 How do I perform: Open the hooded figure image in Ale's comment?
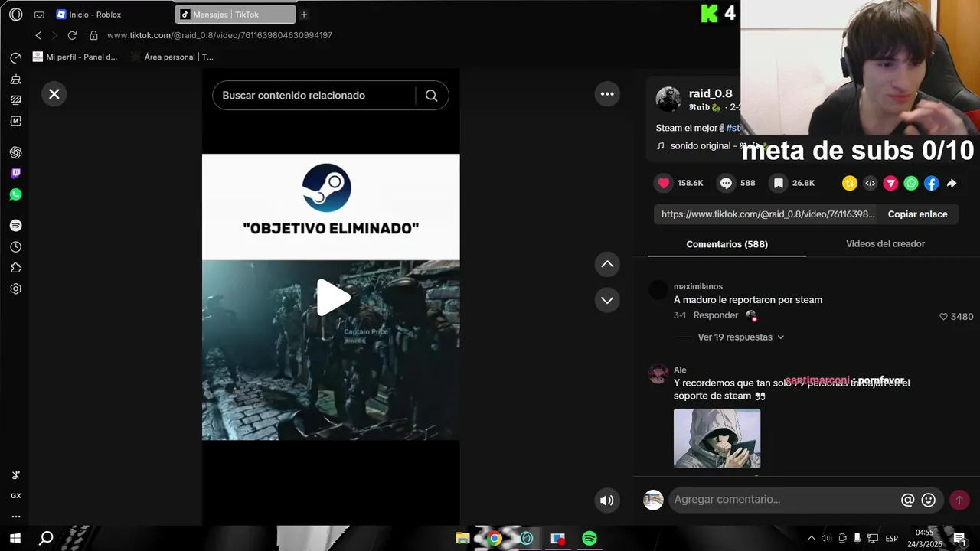pyautogui.click(x=717, y=438)
